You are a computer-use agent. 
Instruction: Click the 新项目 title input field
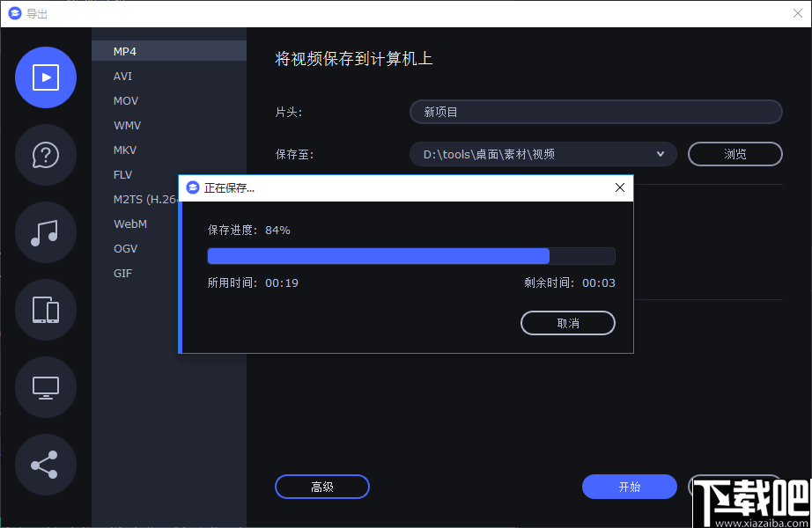(x=595, y=112)
